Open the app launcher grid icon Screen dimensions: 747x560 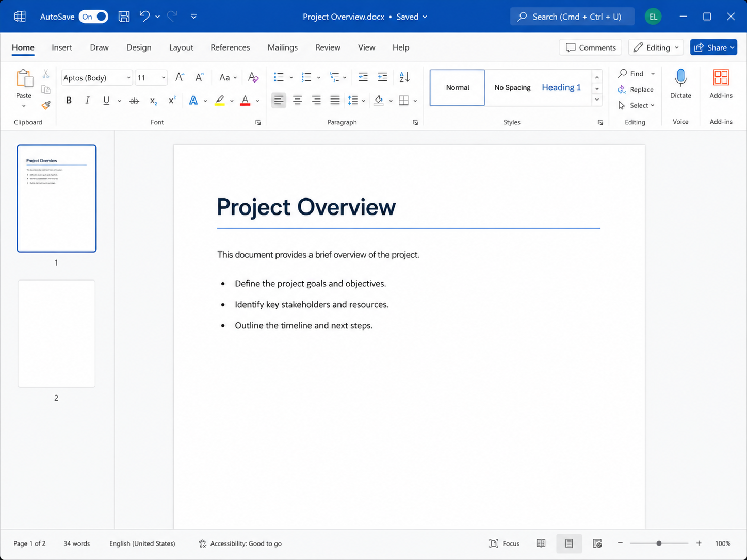[20, 17]
